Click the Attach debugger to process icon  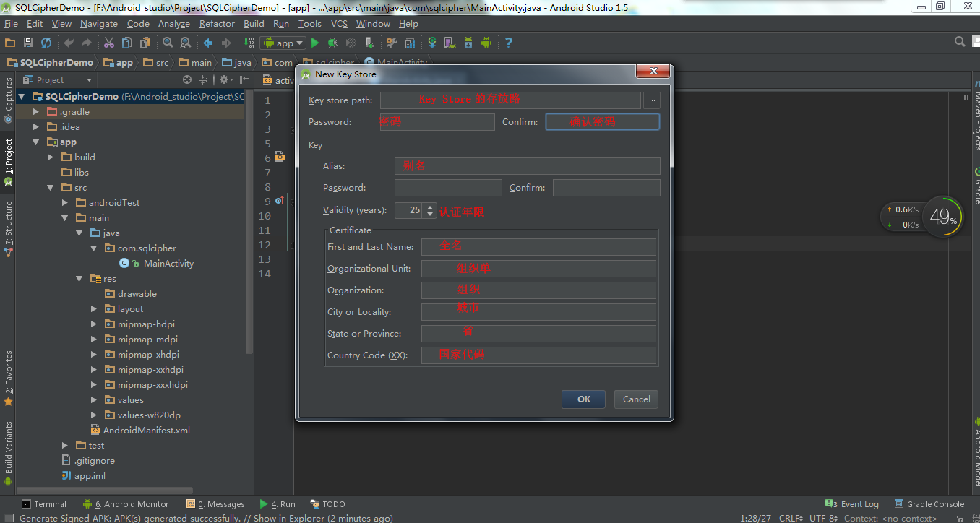[369, 43]
